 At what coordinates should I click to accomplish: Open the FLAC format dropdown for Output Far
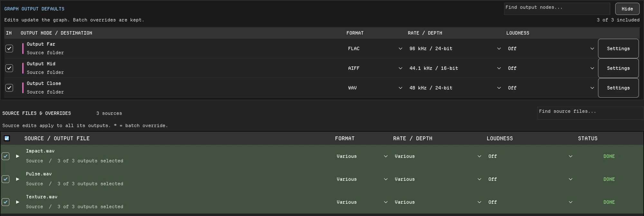pos(375,49)
